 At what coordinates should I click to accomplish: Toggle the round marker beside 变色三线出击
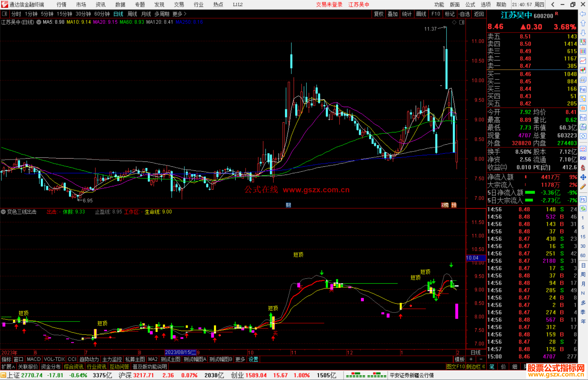pyautogui.click(x=3, y=212)
